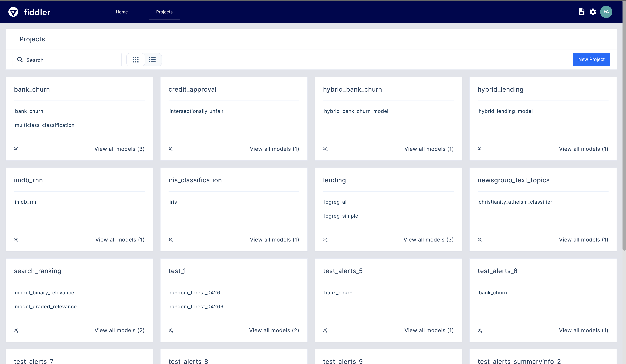Click the search magnifier icon
626x364 pixels.
click(20, 60)
